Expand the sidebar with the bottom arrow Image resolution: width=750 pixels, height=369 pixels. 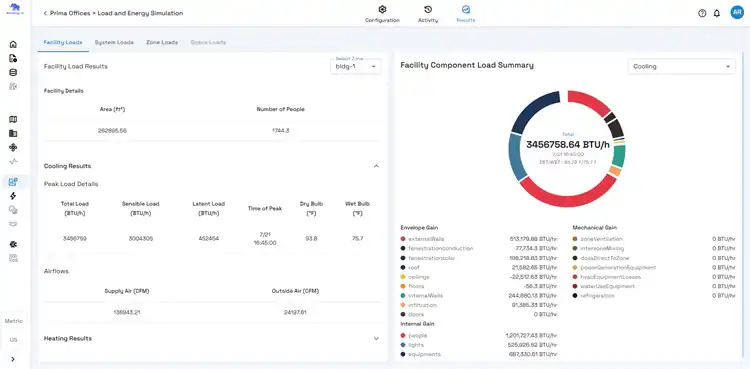click(x=13, y=359)
